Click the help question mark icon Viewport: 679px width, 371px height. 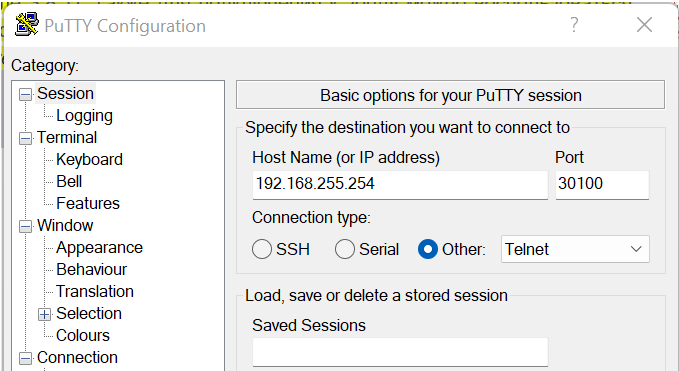574,25
